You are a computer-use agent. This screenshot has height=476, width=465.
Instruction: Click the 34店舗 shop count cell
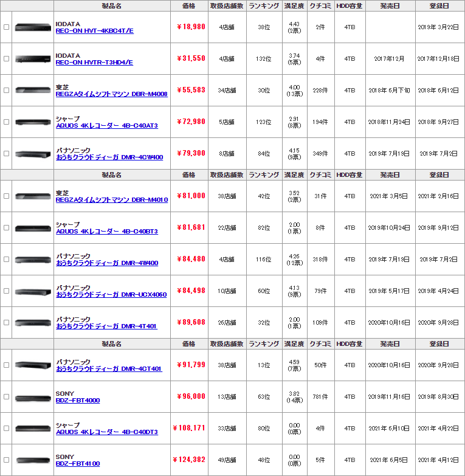pos(227,90)
